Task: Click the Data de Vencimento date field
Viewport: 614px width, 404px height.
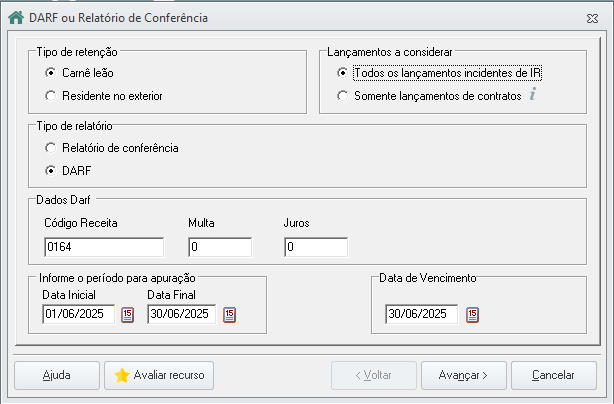Action: 421,315
